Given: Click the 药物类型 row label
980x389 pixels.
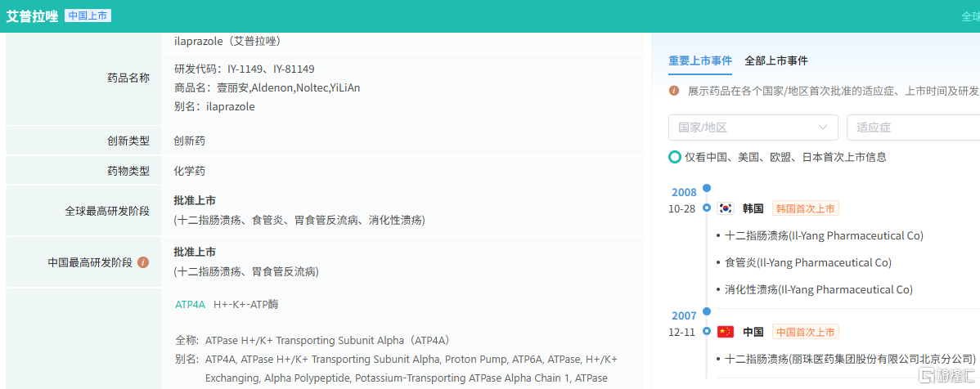Looking at the screenshot, I should tap(128, 171).
